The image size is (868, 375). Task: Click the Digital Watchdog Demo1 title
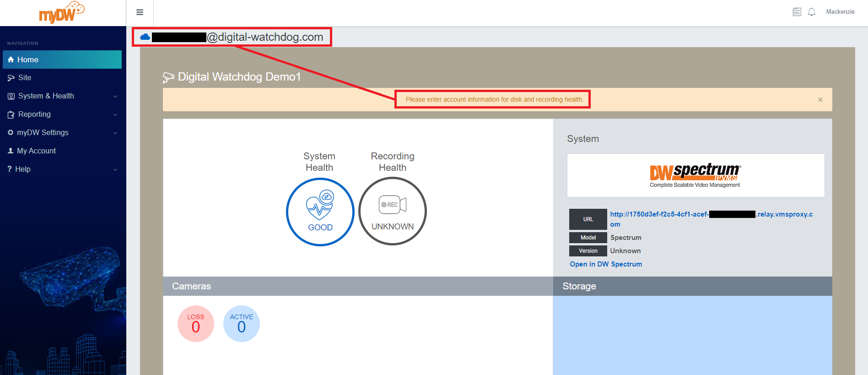tap(239, 77)
